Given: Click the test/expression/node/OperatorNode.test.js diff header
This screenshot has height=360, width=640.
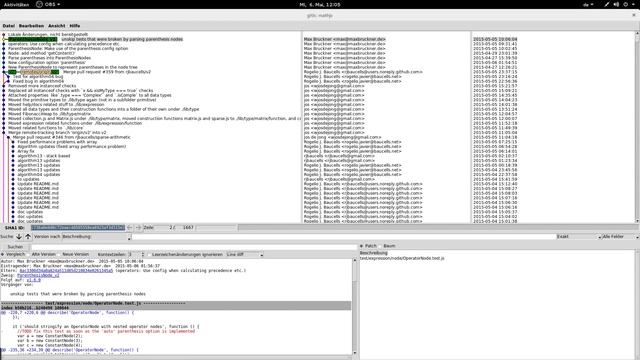Looking at the screenshot, I should (x=176, y=303).
